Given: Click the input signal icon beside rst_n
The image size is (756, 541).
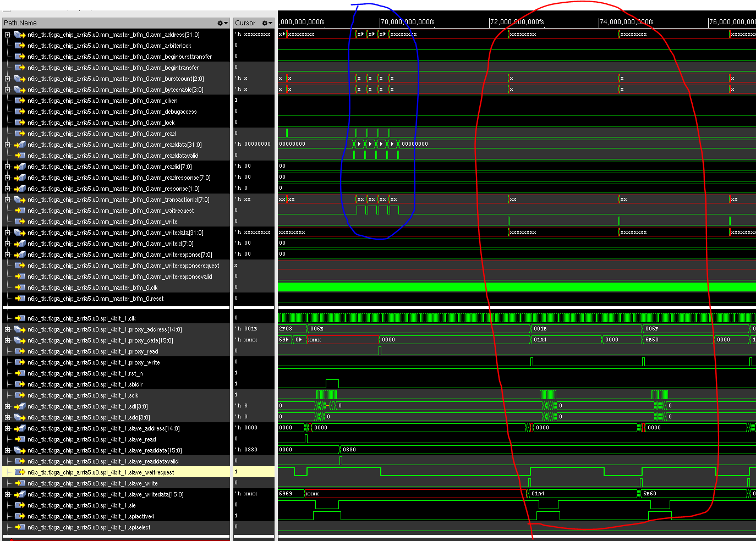Looking at the screenshot, I should point(21,373).
